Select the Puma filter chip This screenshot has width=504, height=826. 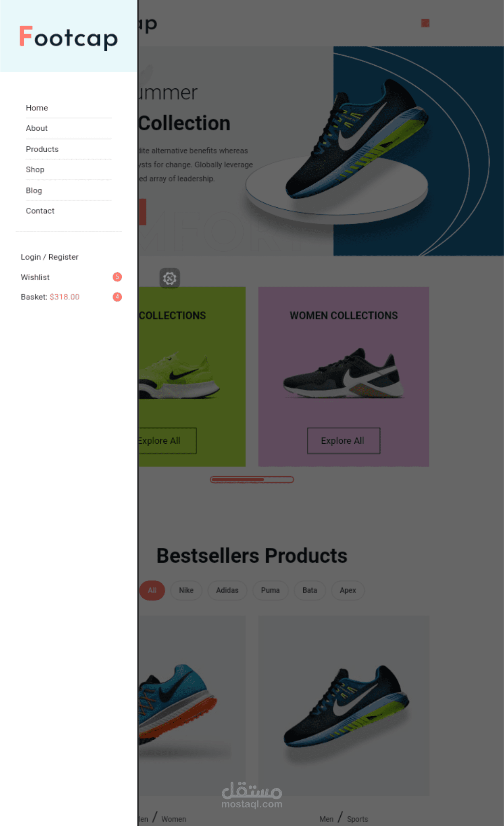270,590
